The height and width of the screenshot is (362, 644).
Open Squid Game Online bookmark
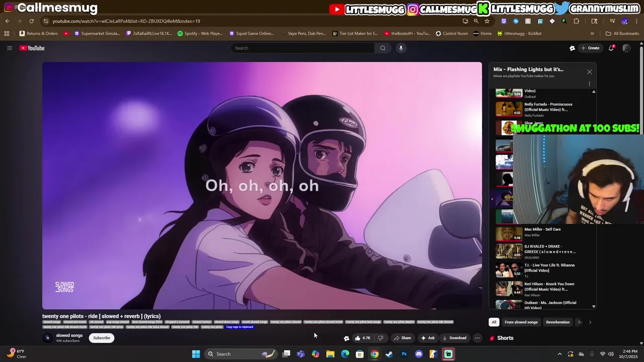click(252, 34)
